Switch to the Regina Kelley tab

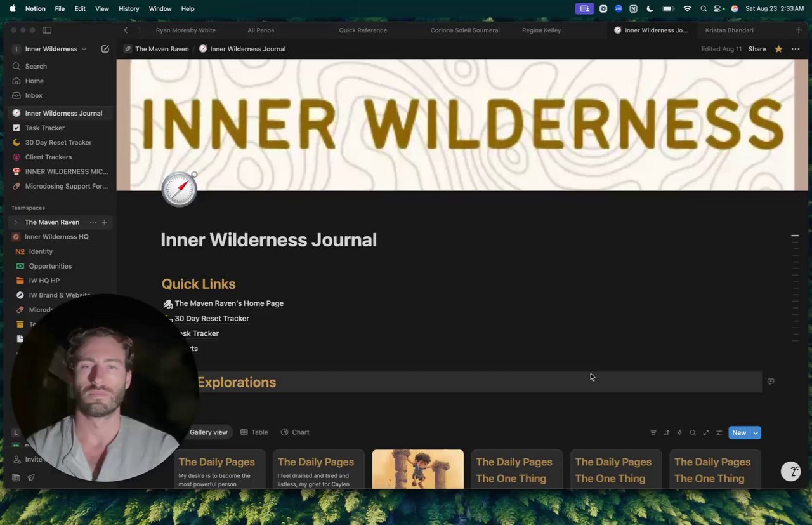541,30
